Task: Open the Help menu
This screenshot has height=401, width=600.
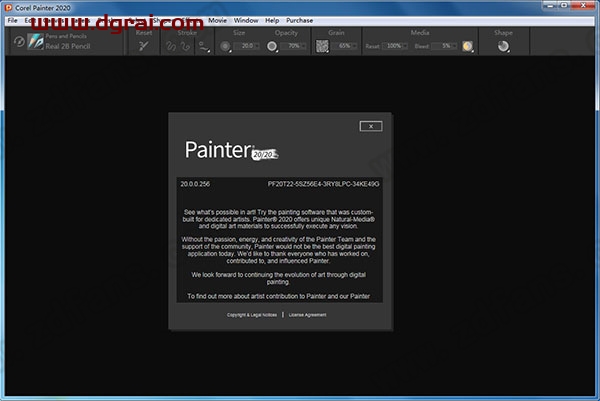Action: pos(272,20)
